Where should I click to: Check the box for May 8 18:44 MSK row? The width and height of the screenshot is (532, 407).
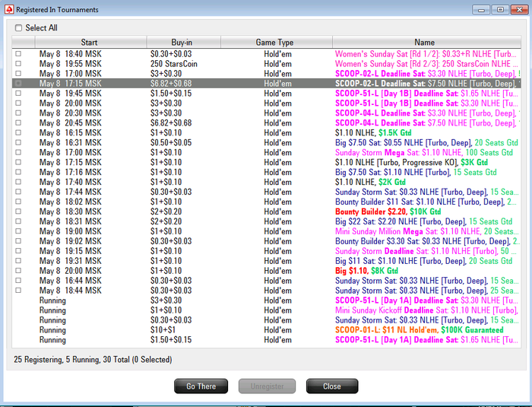(x=18, y=290)
